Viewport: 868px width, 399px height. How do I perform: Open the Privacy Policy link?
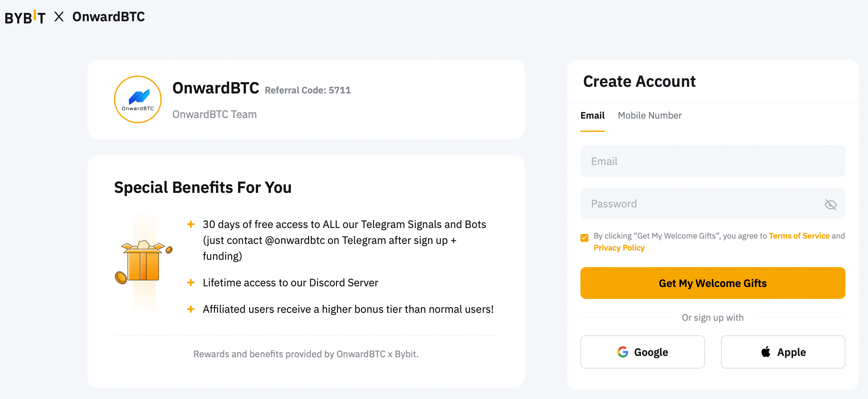click(619, 248)
